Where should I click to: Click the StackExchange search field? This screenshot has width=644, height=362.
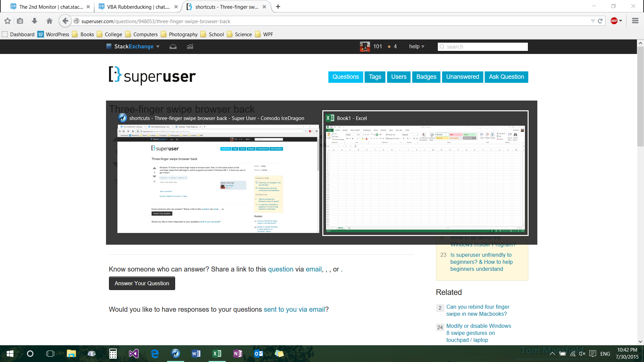pyautogui.click(x=483, y=47)
